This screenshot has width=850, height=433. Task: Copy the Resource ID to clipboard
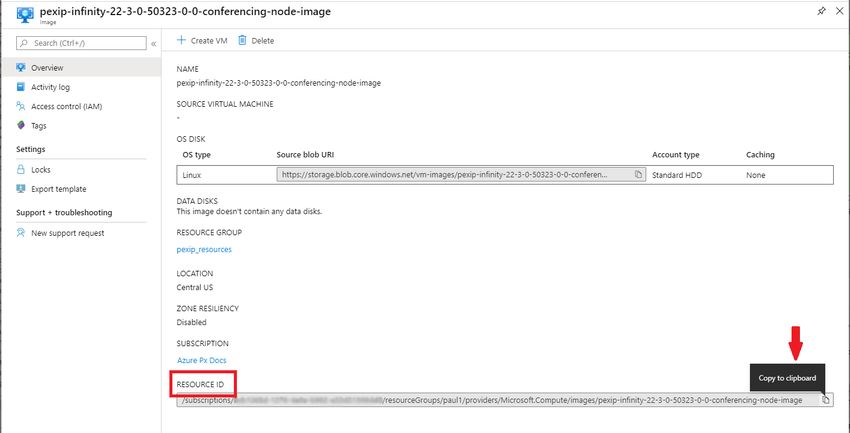(x=826, y=400)
